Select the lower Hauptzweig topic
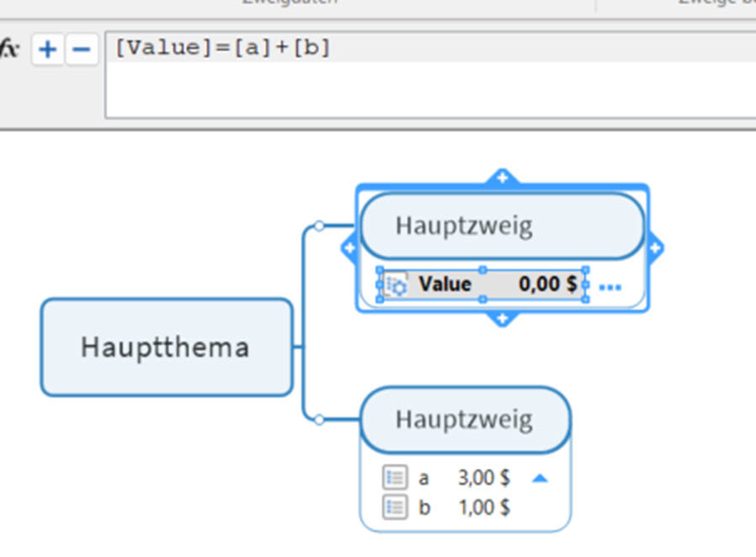The width and height of the screenshot is (756, 557). coord(465,419)
